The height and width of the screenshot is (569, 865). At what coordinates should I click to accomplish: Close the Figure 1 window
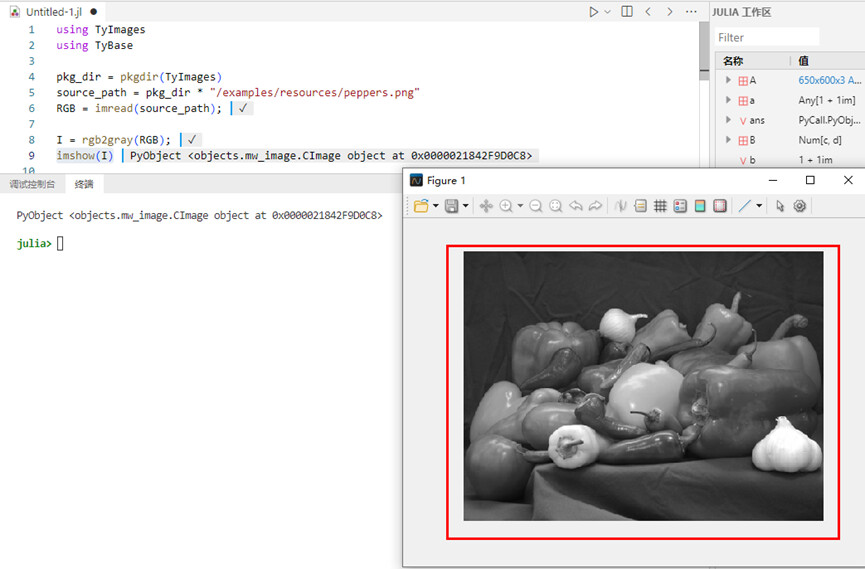click(x=848, y=180)
